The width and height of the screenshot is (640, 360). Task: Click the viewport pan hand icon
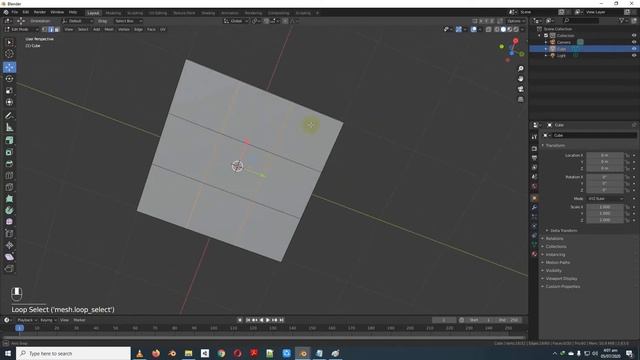click(x=520, y=79)
